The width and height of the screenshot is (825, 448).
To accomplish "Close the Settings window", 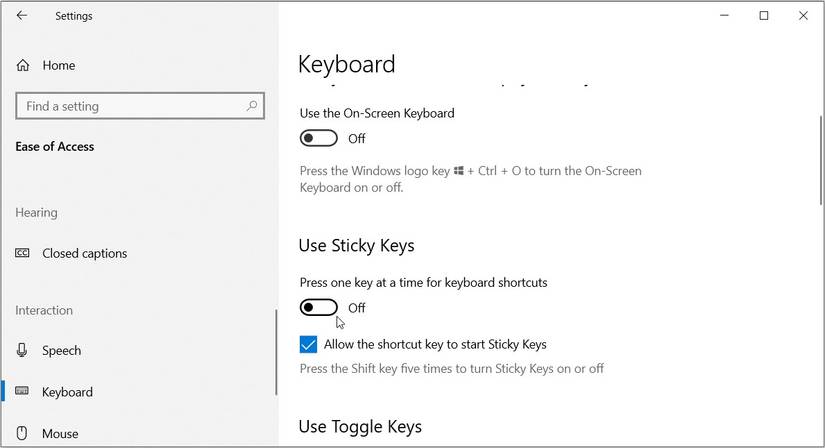I will pos(803,16).
